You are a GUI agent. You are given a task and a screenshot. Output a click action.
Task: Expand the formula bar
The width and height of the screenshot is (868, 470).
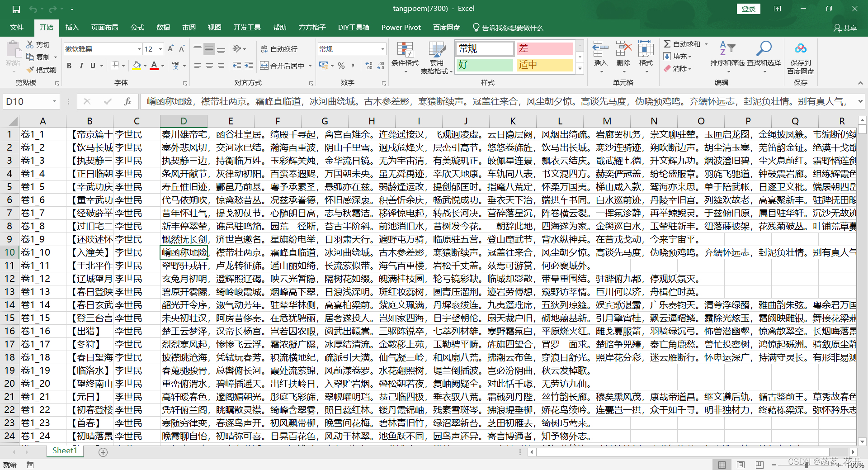(x=860, y=102)
